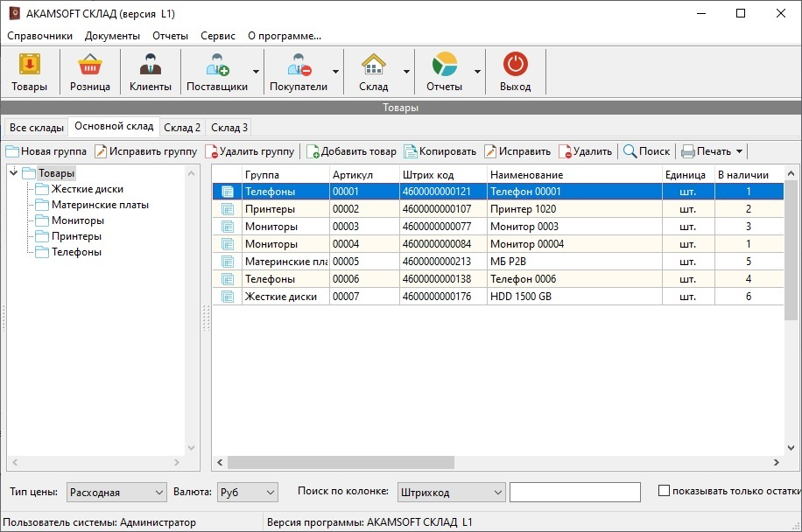Open the Товары toolbar icon
The height and width of the screenshot is (532, 802).
pos(30,71)
